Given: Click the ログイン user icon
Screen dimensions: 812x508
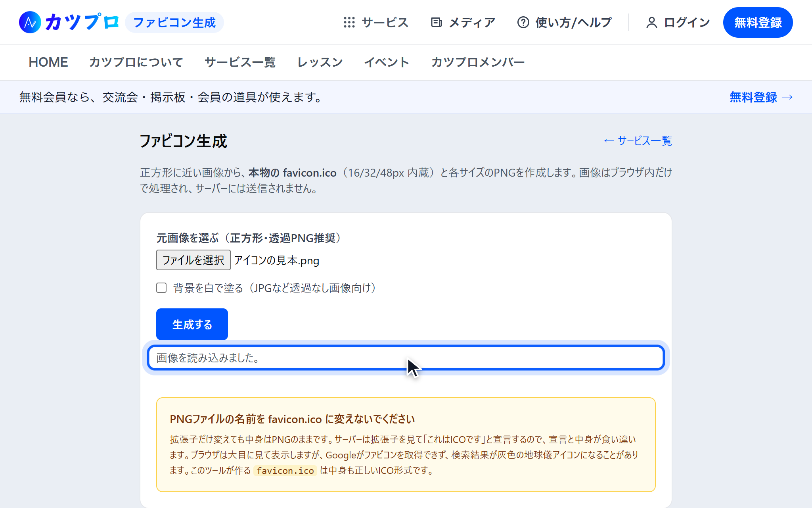Looking at the screenshot, I should coord(651,22).
